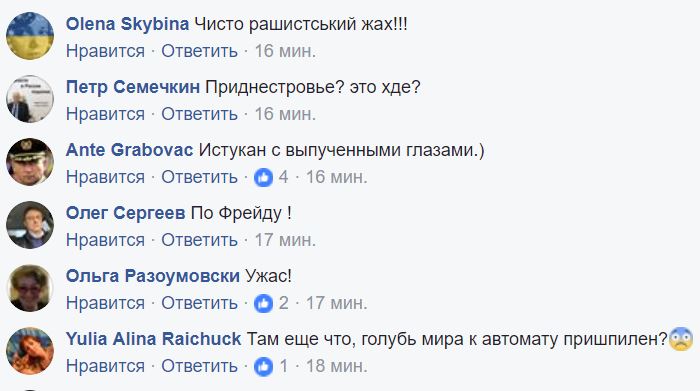Open Ольга Разоумовски's avatar photo
Image resolution: width=700 pixels, height=391 pixels.
(30, 288)
